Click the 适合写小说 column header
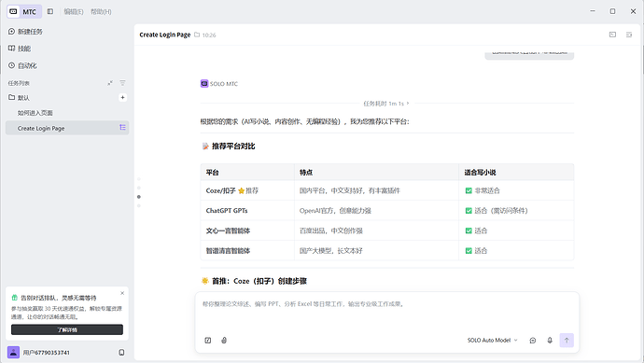644x363 pixels. (516, 173)
